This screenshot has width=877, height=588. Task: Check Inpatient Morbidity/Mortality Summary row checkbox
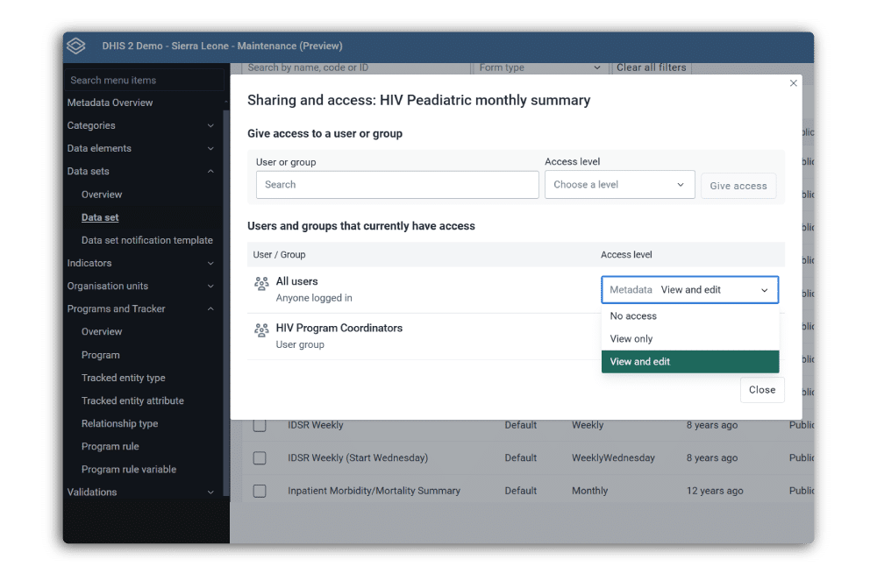pos(260,491)
